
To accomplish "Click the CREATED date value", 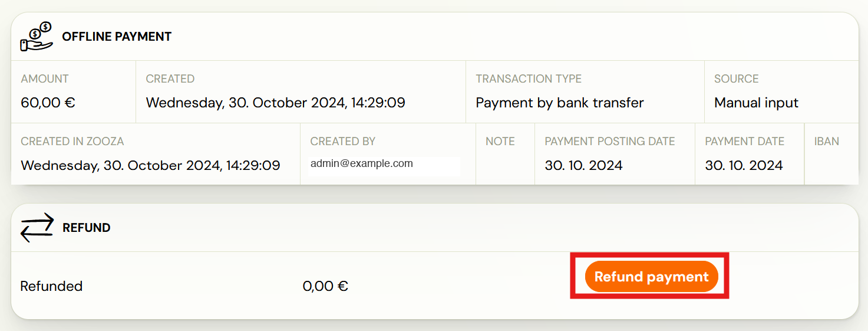I will click(x=275, y=103).
